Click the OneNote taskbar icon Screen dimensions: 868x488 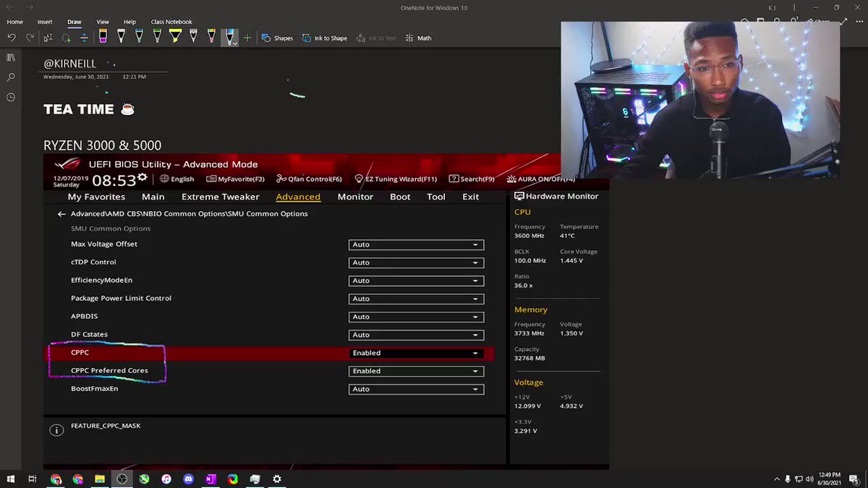pyautogui.click(x=210, y=479)
